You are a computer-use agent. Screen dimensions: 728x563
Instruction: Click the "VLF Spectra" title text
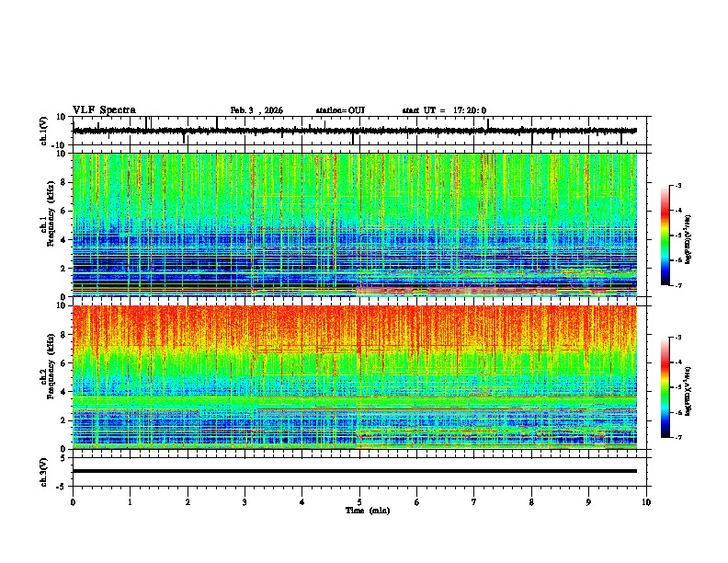pos(104,110)
